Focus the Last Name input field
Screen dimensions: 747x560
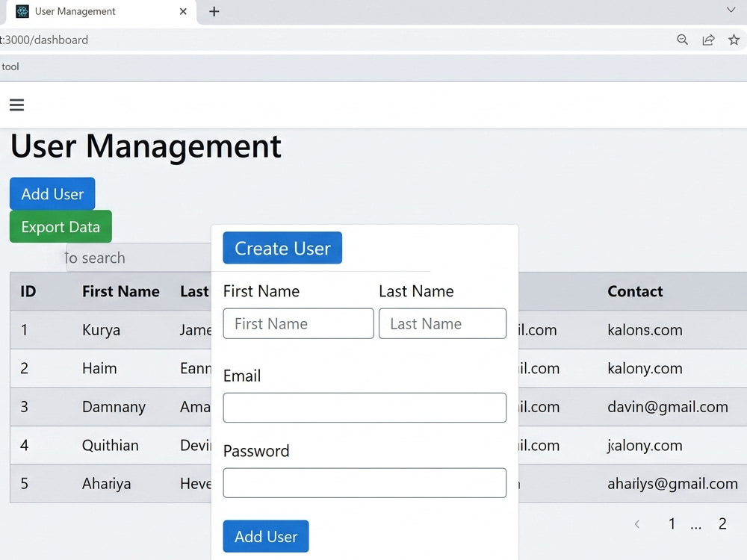pyautogui.click(x=442, y=324)
